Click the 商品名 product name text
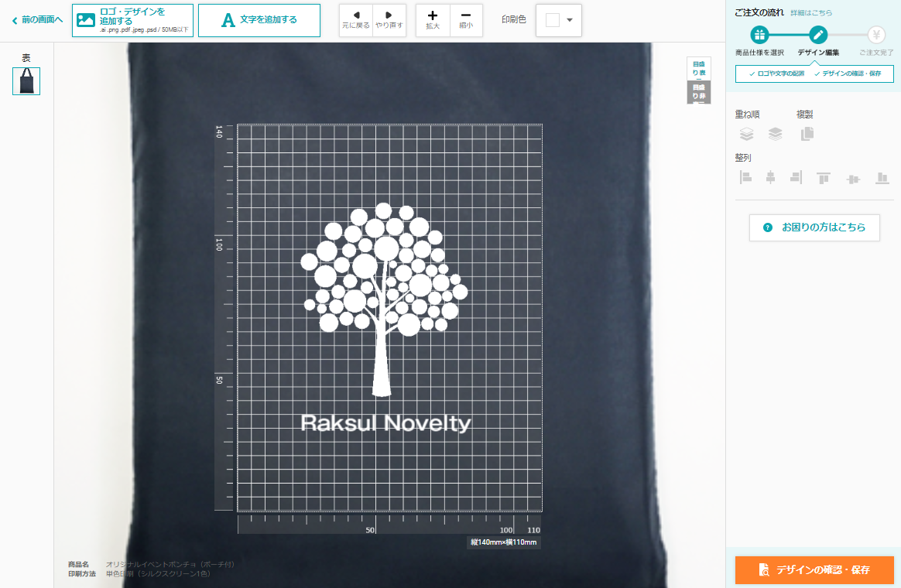Viewport: 901px width, 588px height. coord(79,565)
